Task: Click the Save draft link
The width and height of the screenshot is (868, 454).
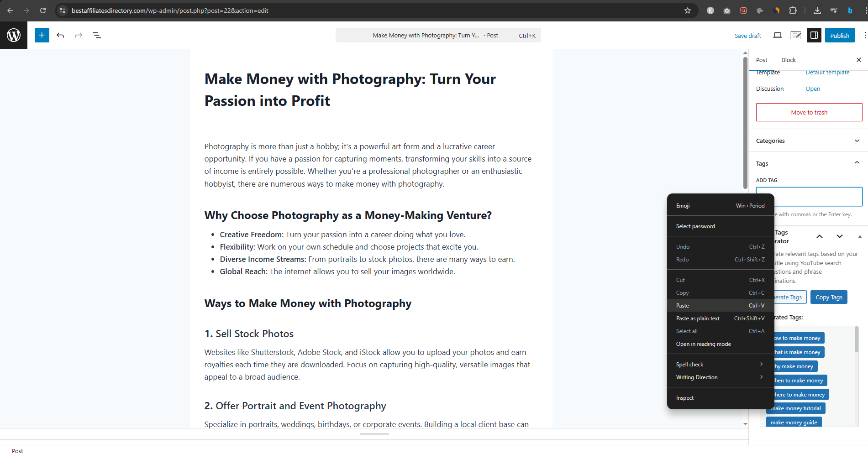Action: click(748, 36)
